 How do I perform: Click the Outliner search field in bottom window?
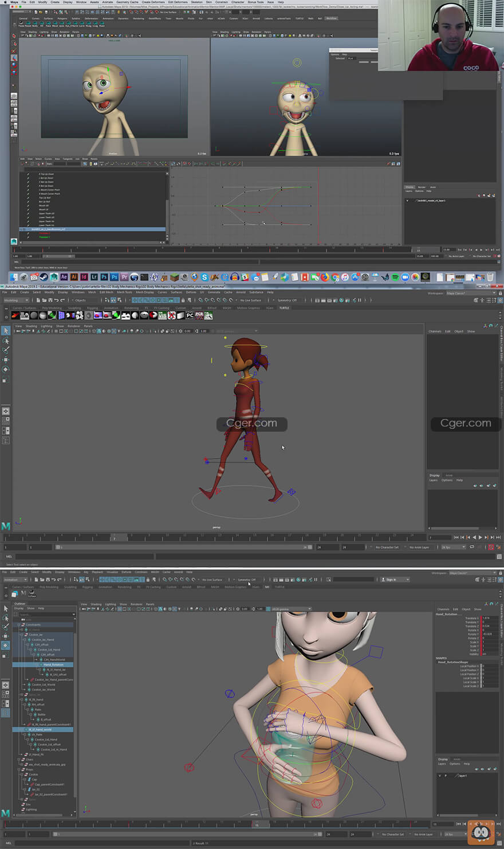tap(46, 615)
